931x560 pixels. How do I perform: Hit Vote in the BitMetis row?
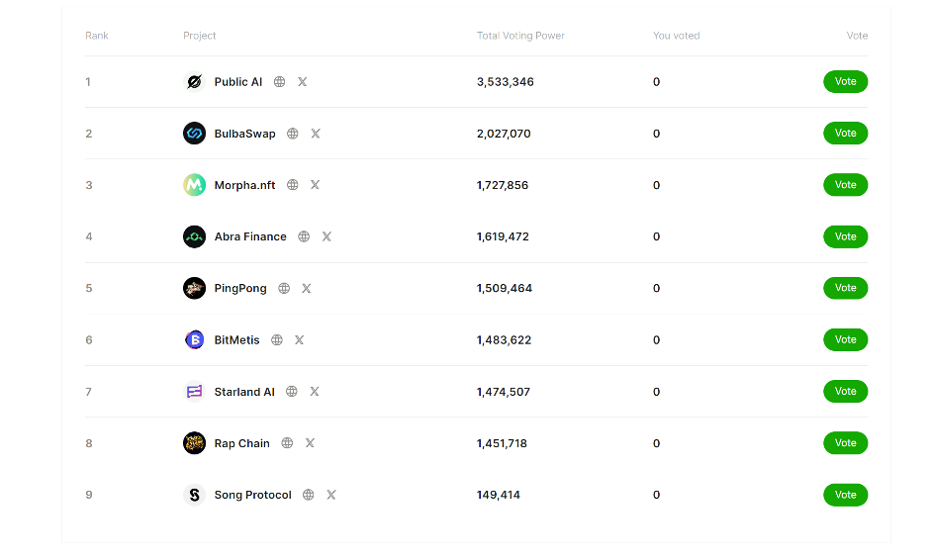coord(845,339)
